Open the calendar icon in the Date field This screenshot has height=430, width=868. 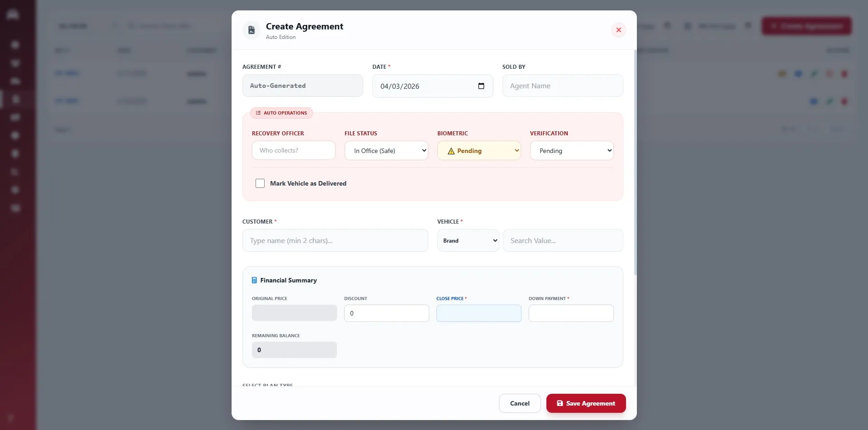pos(482,86)
